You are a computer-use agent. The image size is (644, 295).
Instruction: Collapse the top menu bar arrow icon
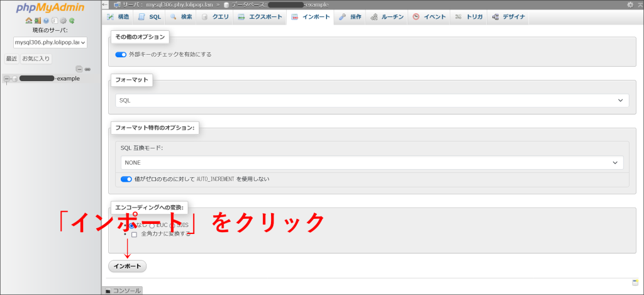[640, 4]
